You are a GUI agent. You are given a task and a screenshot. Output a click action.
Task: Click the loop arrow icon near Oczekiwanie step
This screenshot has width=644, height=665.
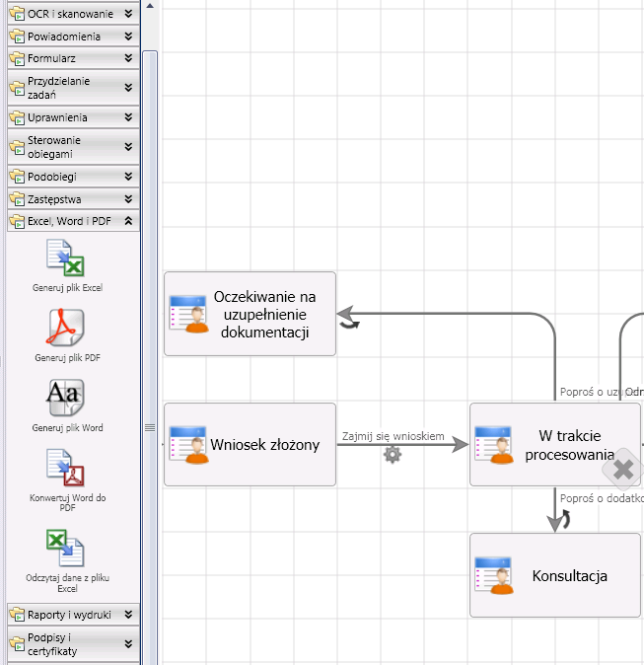(x=350, y=325)
